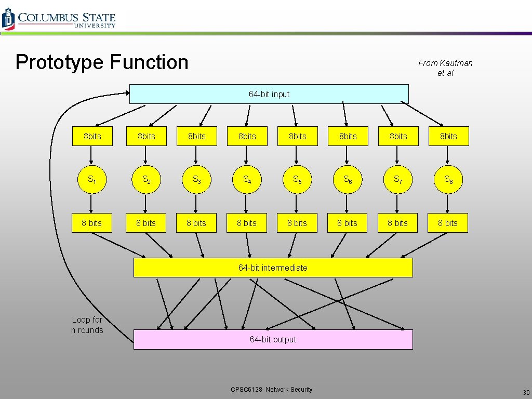This screenshot has width=532, height=399.
Task: Click the Loop for n rounds label
Action: pos(87,325)
